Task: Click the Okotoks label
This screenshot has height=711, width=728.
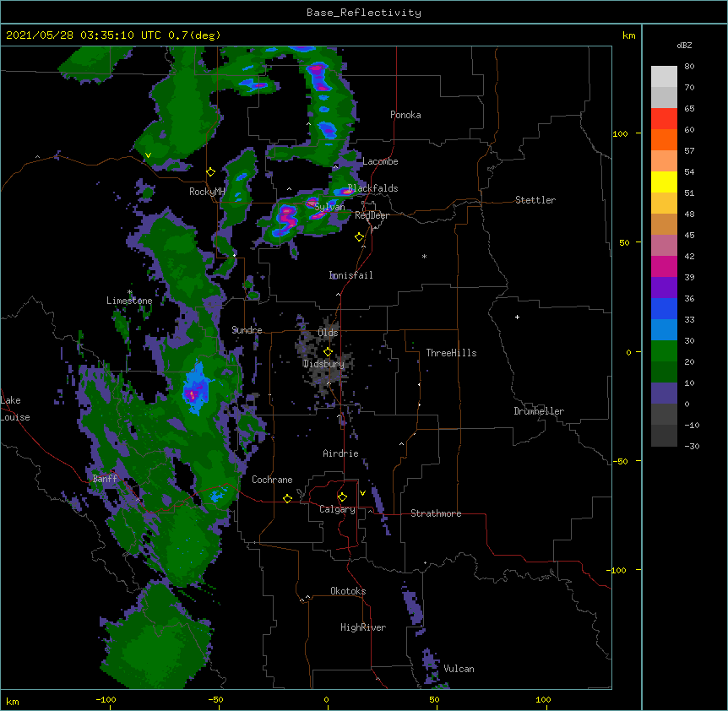Action: click(x=348, y=591)
